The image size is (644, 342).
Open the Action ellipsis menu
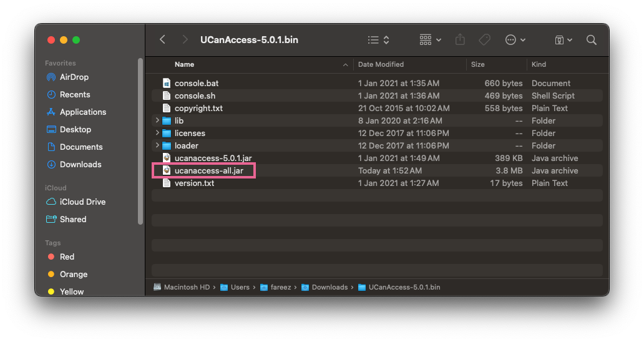(515, 40)
